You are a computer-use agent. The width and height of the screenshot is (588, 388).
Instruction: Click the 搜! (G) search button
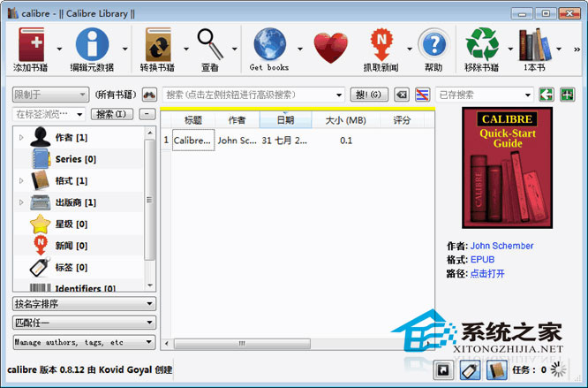click(x=368, y=95)
